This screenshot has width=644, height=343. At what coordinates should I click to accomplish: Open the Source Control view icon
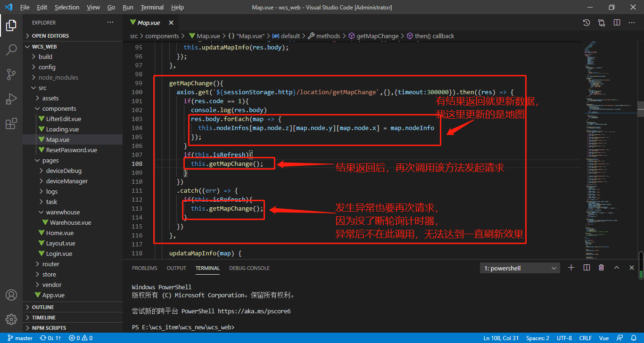[11, 74]
